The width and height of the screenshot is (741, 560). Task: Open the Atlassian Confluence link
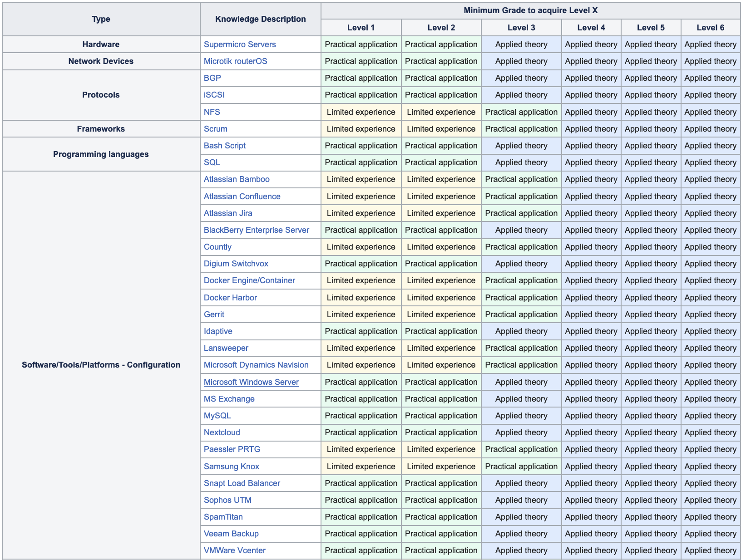click(x=242, y=196)
